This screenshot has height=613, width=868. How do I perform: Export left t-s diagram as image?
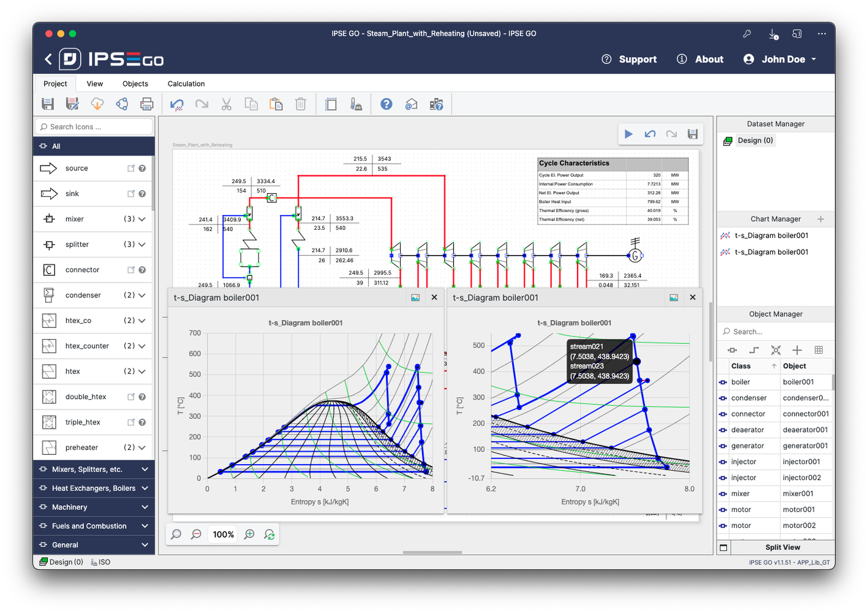(x=415, y=297)
